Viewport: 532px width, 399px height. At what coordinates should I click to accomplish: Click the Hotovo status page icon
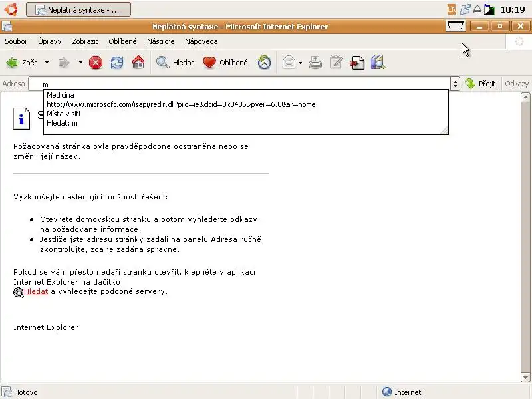coord(7,392)
